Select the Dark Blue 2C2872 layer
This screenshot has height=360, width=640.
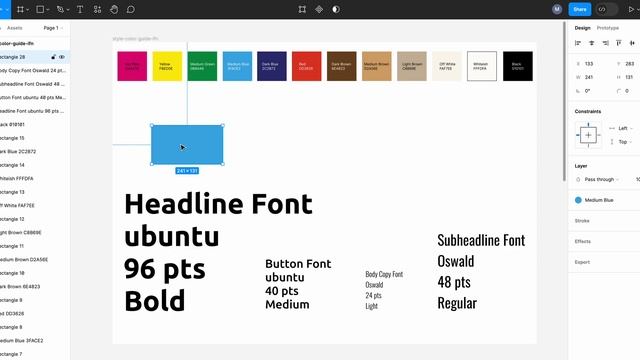35,151
